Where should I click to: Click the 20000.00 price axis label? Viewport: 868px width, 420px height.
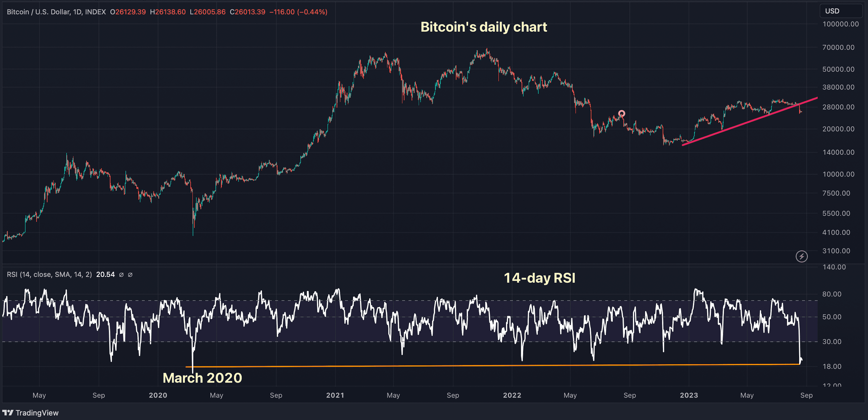click(838, 129)
